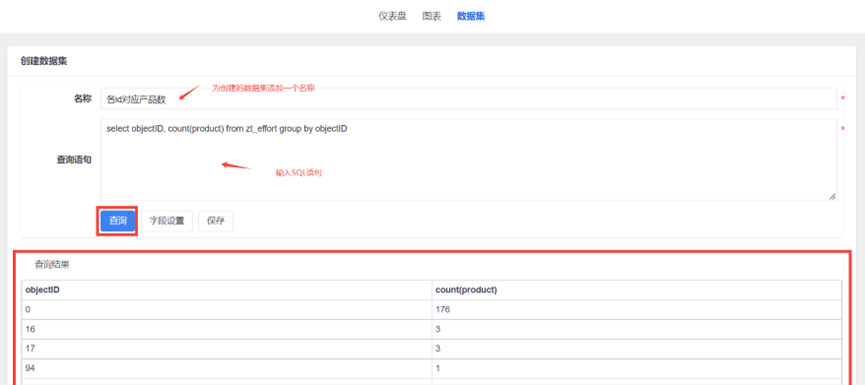Open the 仪表盘 tab

[392, 17]
